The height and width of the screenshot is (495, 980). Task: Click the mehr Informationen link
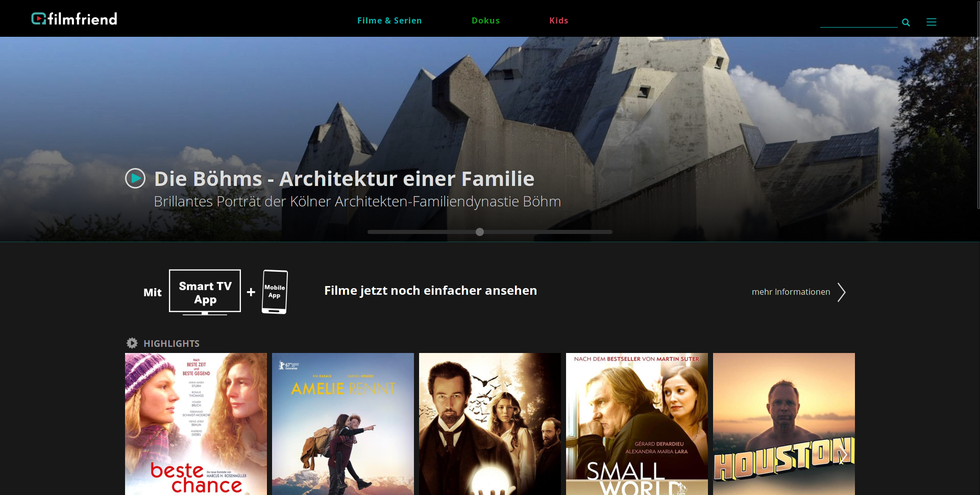coord(791,292)
